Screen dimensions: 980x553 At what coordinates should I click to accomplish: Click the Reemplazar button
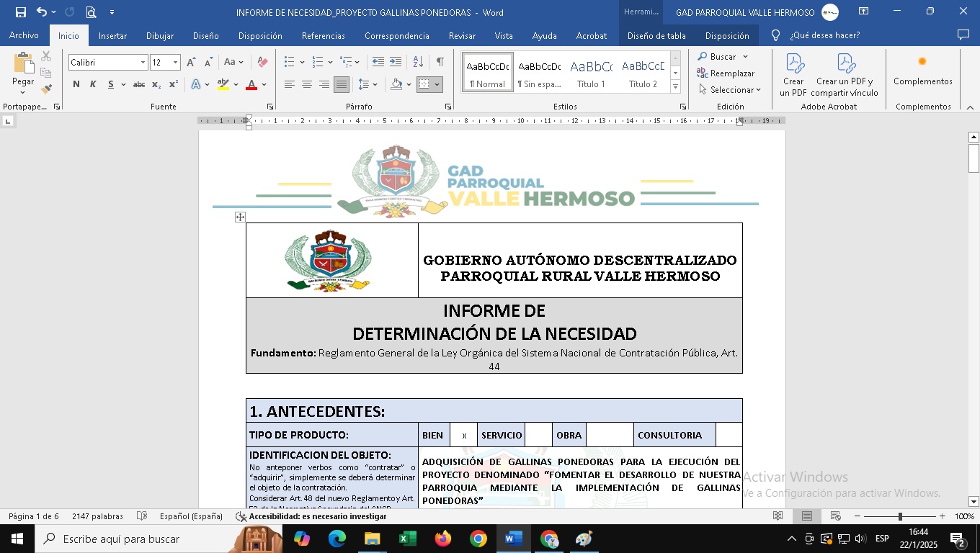pyautogui.click(x=726, y=73)
